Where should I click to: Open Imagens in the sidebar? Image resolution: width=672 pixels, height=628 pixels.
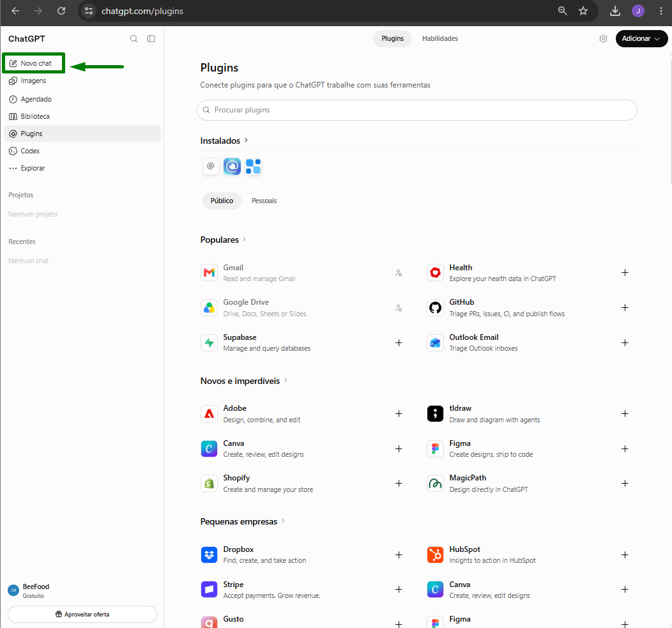(82, 80)
